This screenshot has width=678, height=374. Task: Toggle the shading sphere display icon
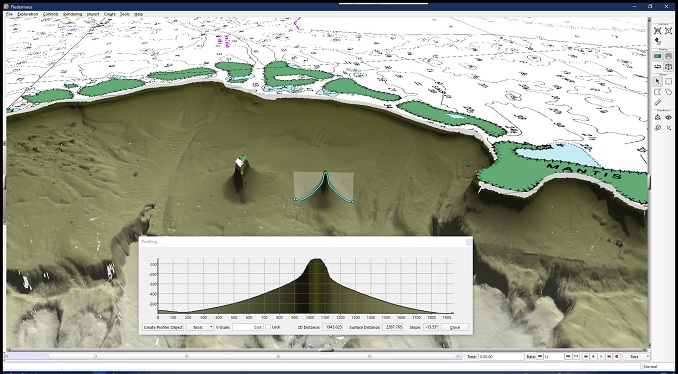pos(668,56)
